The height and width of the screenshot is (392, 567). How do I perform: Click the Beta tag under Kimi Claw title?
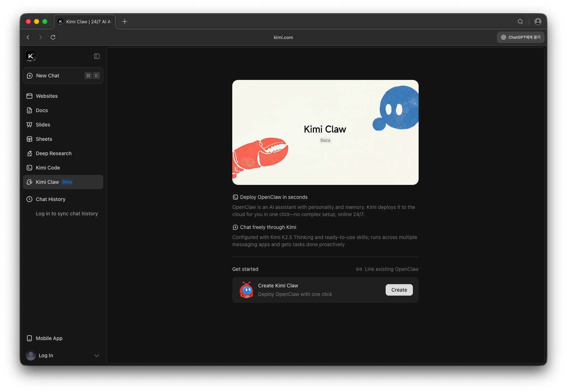tap(325, 140)
